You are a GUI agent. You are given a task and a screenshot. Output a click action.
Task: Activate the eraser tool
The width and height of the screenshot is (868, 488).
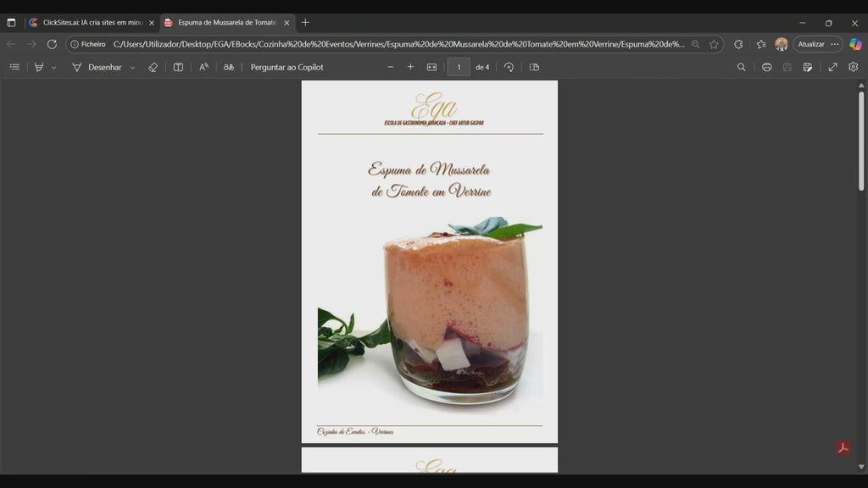tap(153, 67)
